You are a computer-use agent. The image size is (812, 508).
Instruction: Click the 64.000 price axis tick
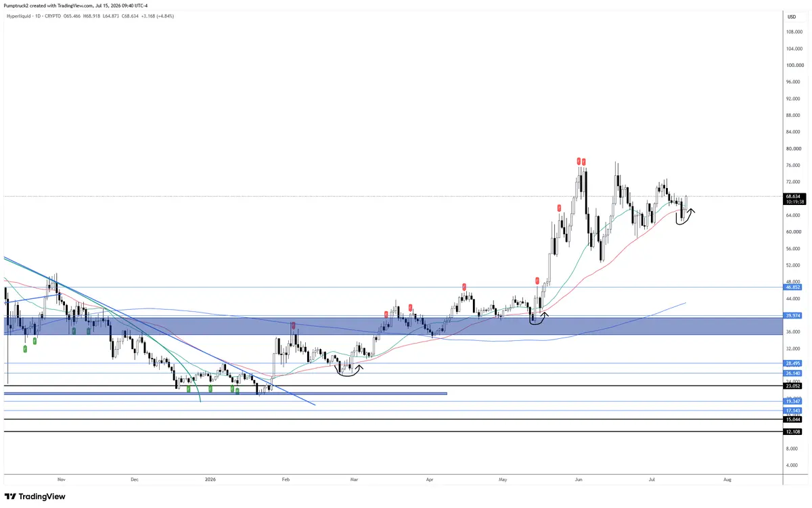pos(794,215)
